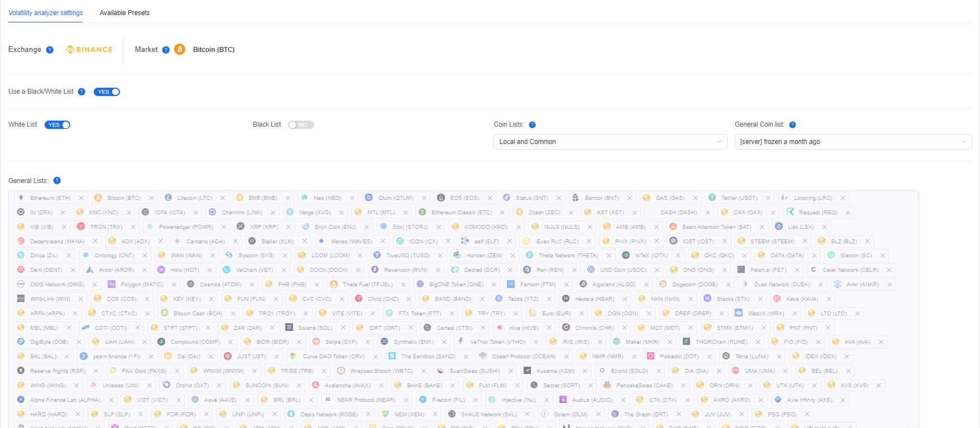Click the Polygon (MATIC) coin icon
980x428 pixels.
tap(112, 284)
